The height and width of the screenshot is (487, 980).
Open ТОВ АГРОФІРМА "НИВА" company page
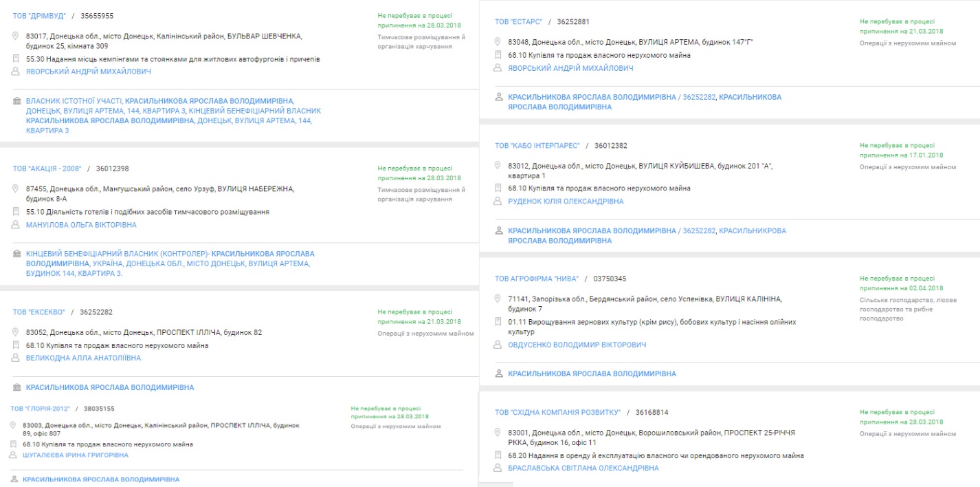[536, 279]
